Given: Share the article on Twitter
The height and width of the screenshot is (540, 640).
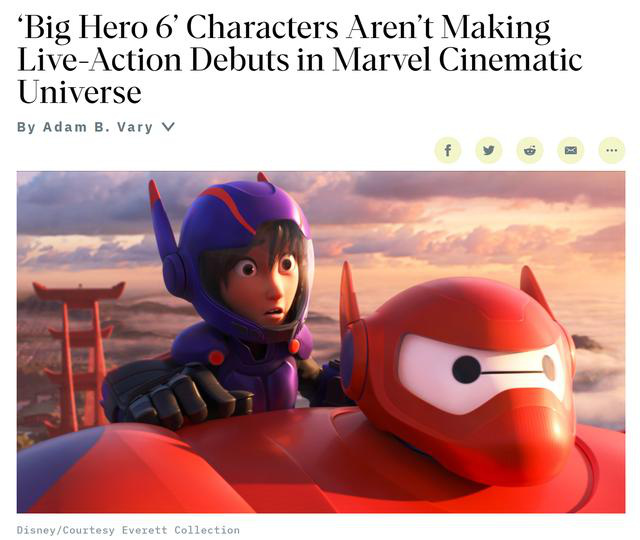Looking at the screenshot, I should (x=489, y=150).
